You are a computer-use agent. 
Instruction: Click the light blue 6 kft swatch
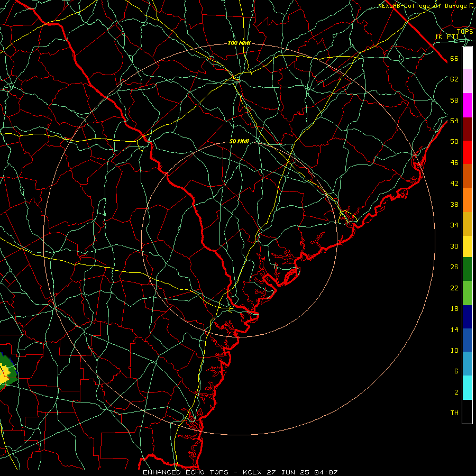click(467, 364)
